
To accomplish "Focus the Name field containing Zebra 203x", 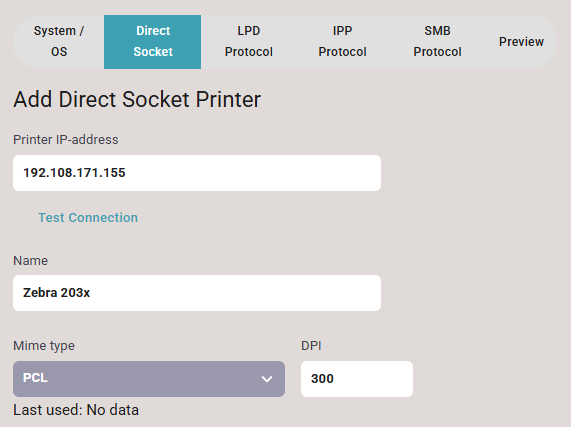I will point(197,293).
